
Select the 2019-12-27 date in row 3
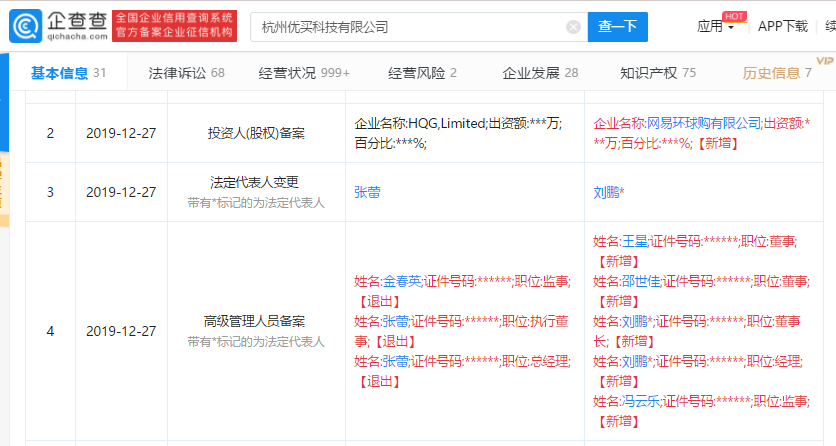(x=121, y=192)
